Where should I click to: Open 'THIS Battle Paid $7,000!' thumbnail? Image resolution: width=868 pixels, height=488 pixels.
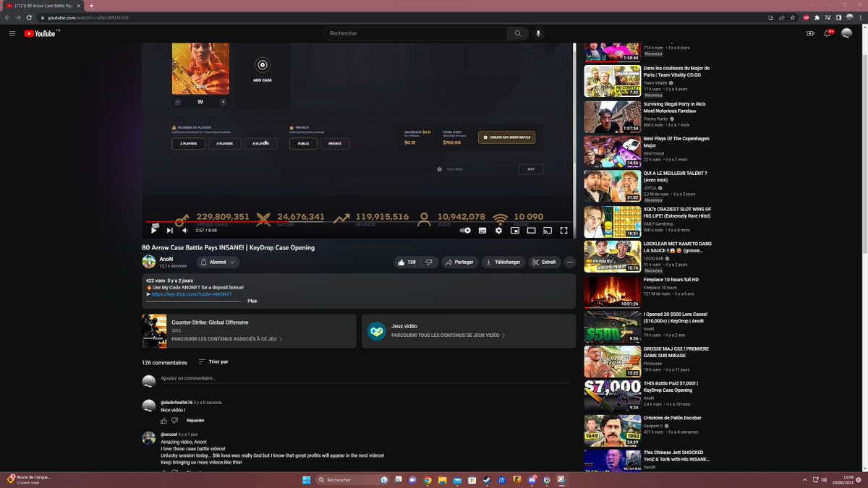tap(613, 396)
